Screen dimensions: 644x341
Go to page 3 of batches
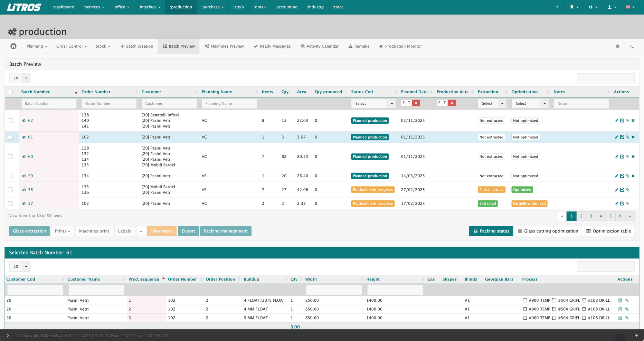point(591,216)
